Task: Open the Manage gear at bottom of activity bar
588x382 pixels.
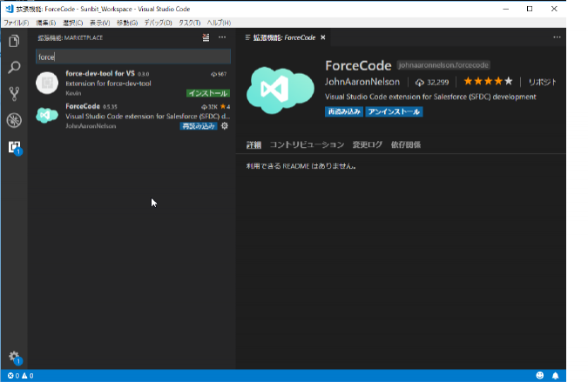Action: coord(14,357)
